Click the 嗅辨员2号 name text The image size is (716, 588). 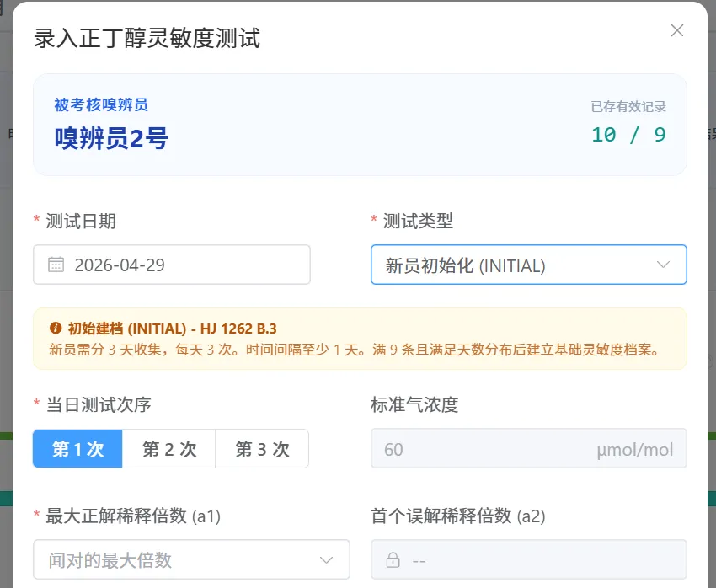112,138
